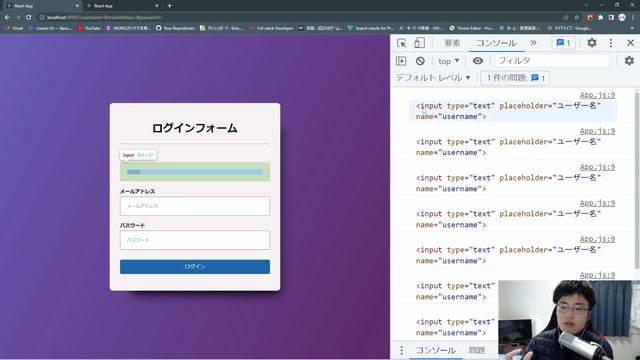Open console settings gear beside filter
The image size is (640, 360).
coord(629,61)
